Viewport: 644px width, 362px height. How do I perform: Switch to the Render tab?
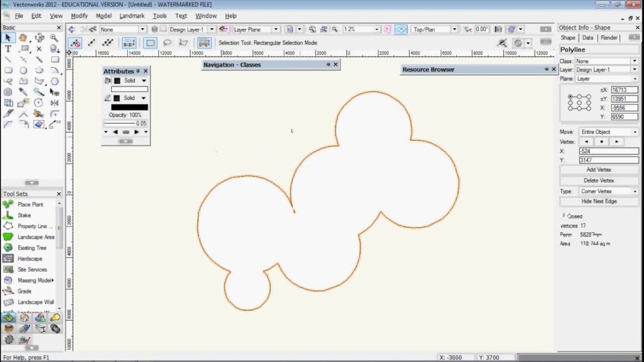coord(609,38)
